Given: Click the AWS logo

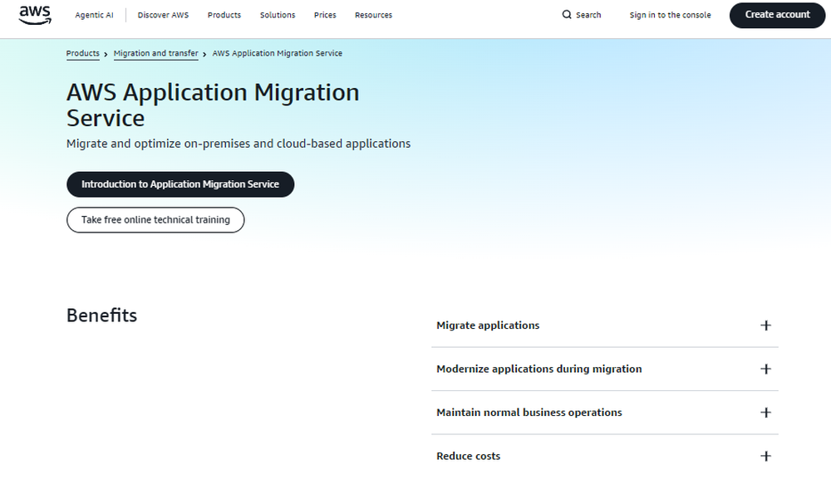Looking at the screenshot, I should click(x=35, y=15).
